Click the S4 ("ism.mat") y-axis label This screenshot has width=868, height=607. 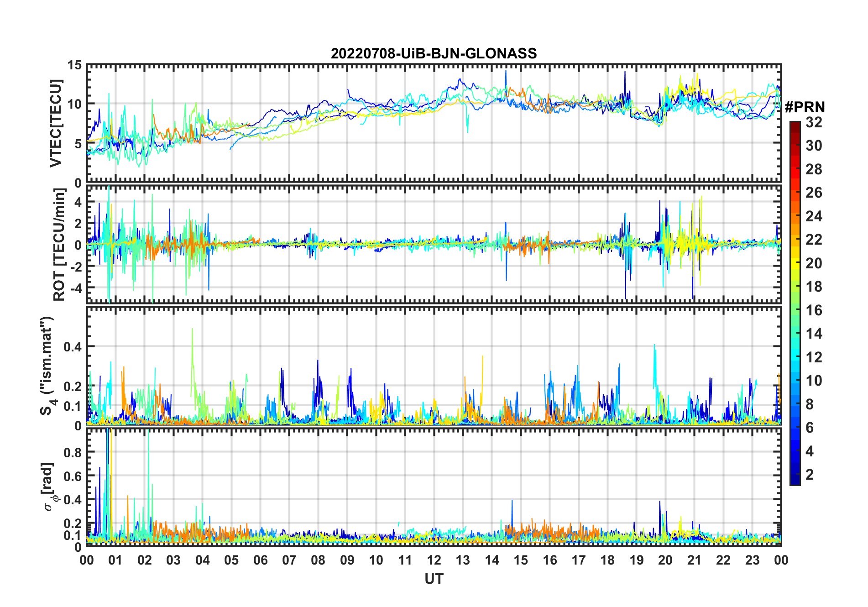click(47, 366)
